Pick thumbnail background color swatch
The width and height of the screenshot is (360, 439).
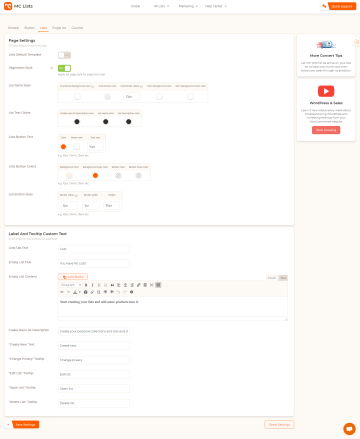77,96
